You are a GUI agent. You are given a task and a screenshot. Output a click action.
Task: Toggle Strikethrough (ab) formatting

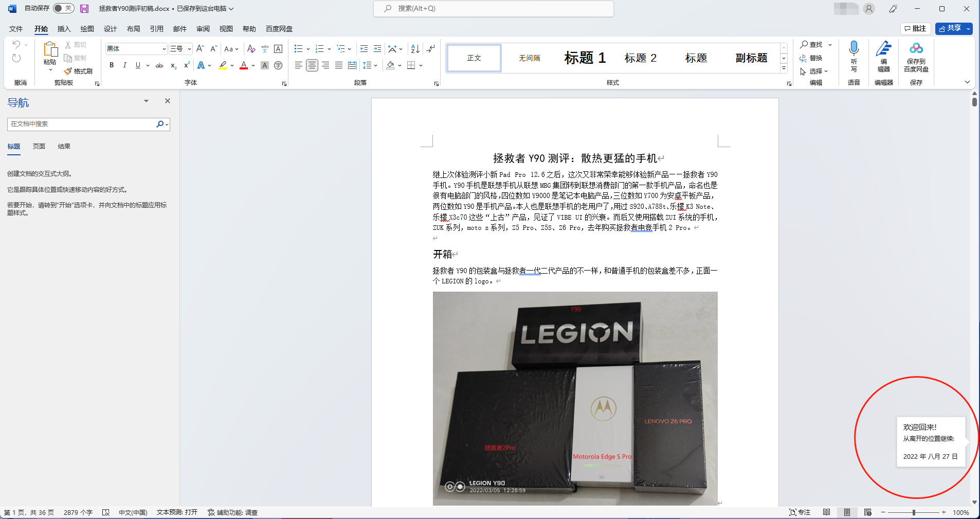pyautogui.click(x=159, y=65)
